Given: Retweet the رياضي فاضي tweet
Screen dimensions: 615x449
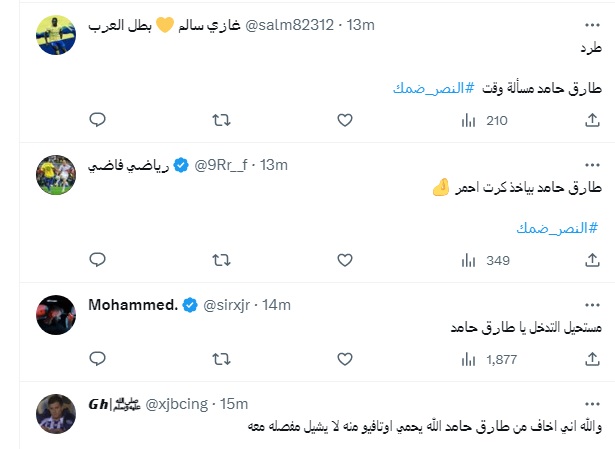Looking at the screenshot, I should (222, 259).
